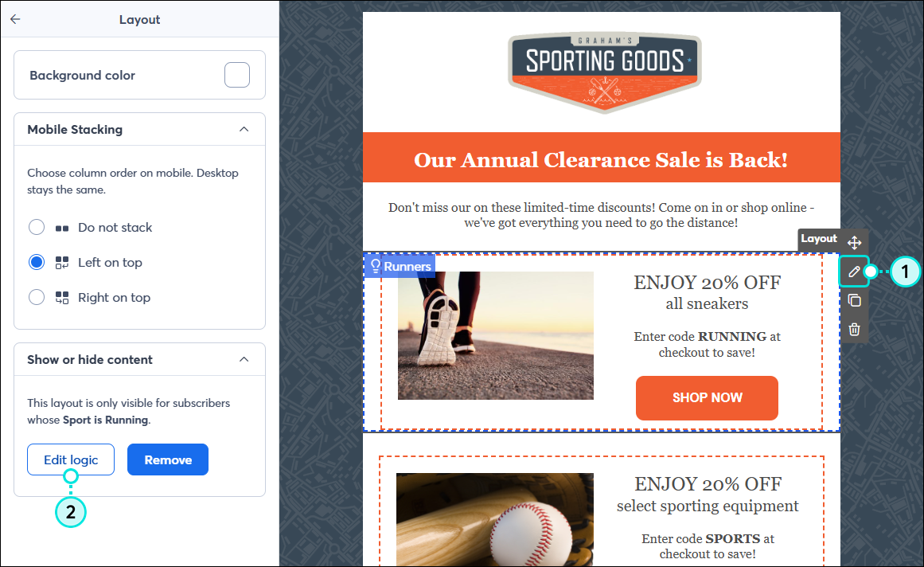This screenshot has height=567, width=924.
Task: Click the pencil edit layout icon
Action: 854,272
